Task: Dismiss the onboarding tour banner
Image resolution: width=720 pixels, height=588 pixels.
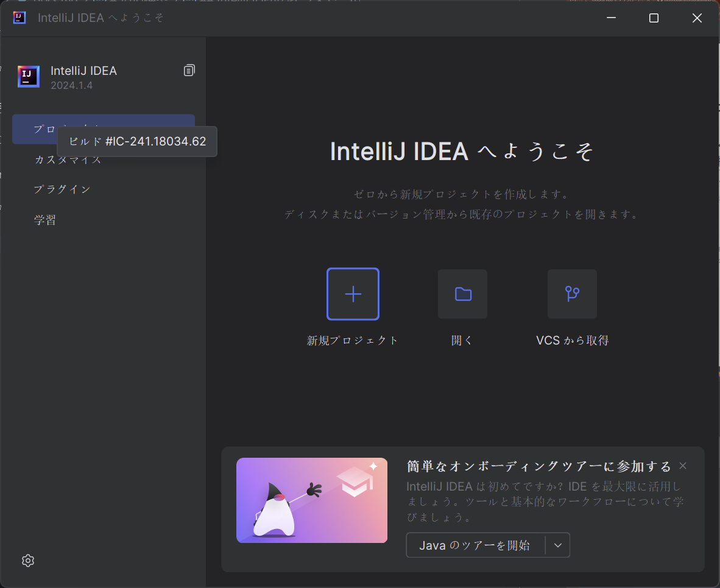Action: point(682,466)
